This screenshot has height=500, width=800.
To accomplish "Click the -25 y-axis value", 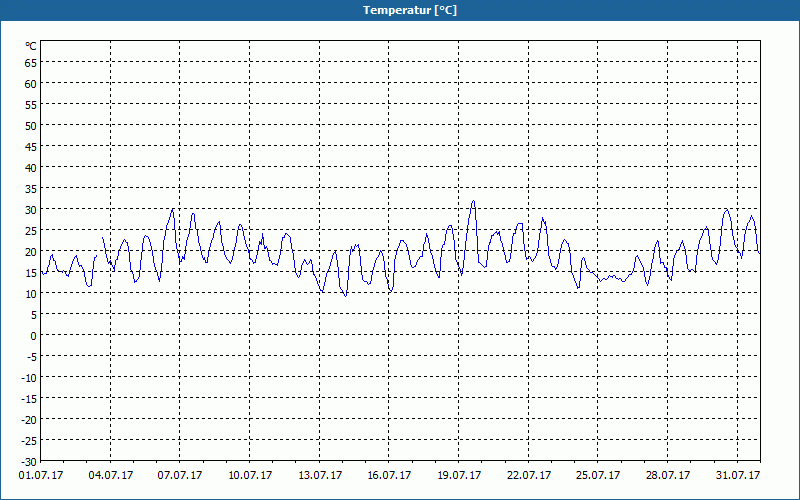I will click(x=29, y=440).
